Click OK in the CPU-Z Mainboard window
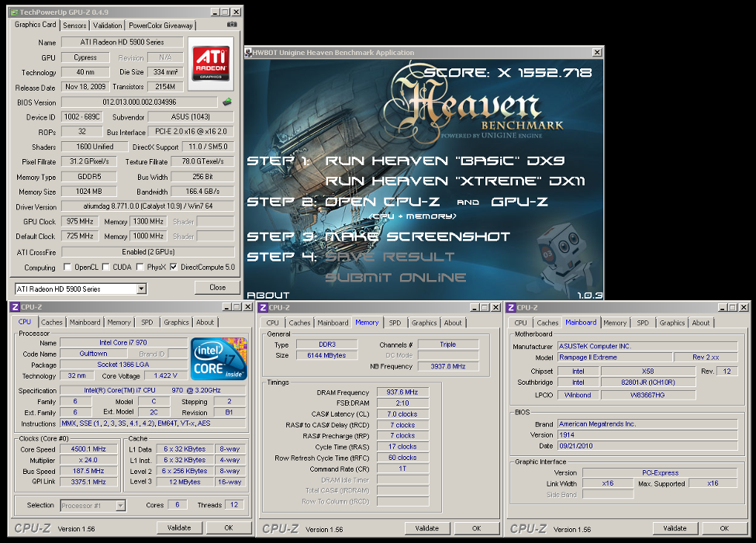Screen dimensions: 756x543 pos(724,528)
